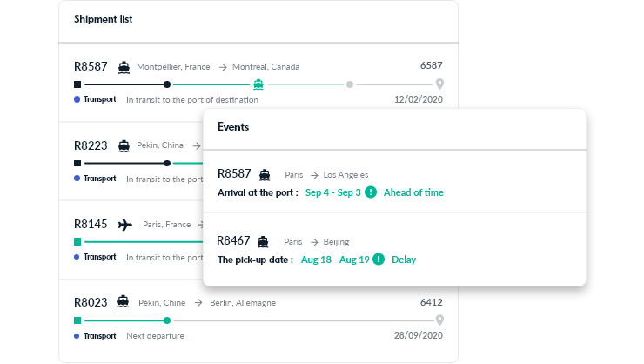Screen dimensions: 644x364
Task: Click the destination pin on the R8023 progress line
Action: click(439, 320)
